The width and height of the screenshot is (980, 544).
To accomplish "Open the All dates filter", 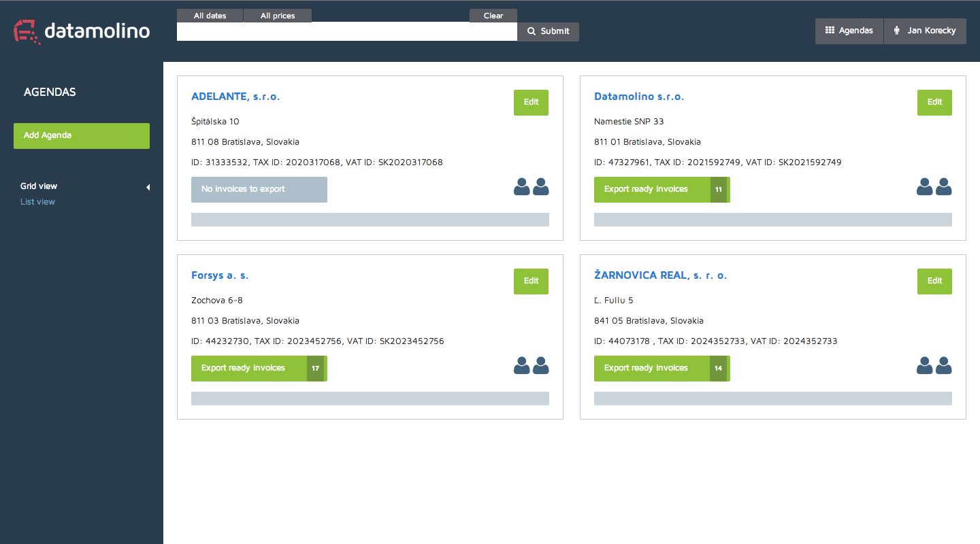I will [x=210, y=16].
